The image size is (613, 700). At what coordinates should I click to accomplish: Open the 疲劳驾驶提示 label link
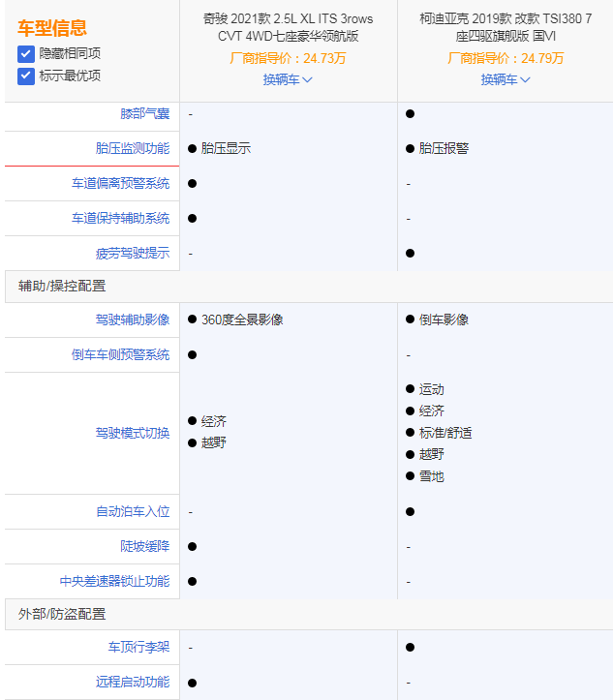(x=132, y=253)
